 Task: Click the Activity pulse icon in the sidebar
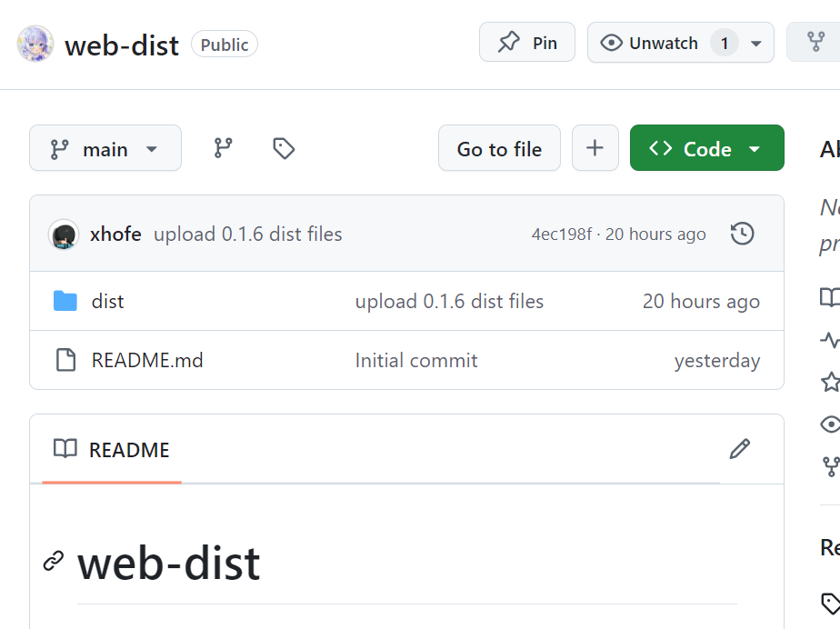tap(830, 340)
